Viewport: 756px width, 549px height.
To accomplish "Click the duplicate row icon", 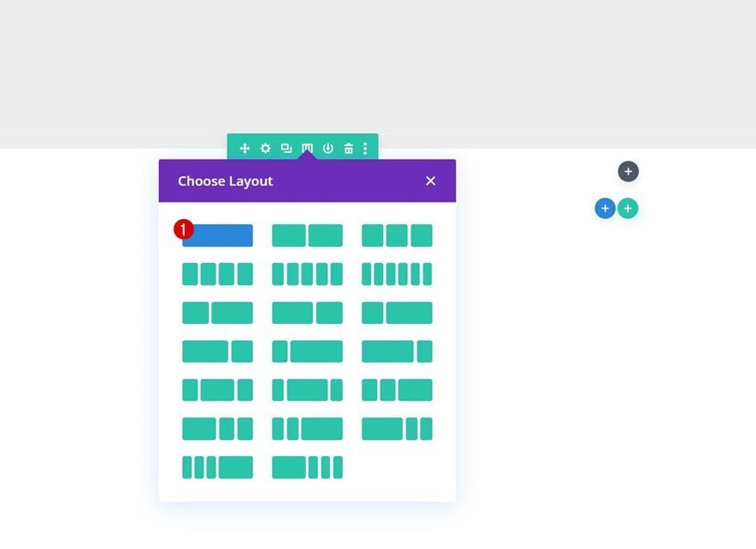I will pos(286,149).
